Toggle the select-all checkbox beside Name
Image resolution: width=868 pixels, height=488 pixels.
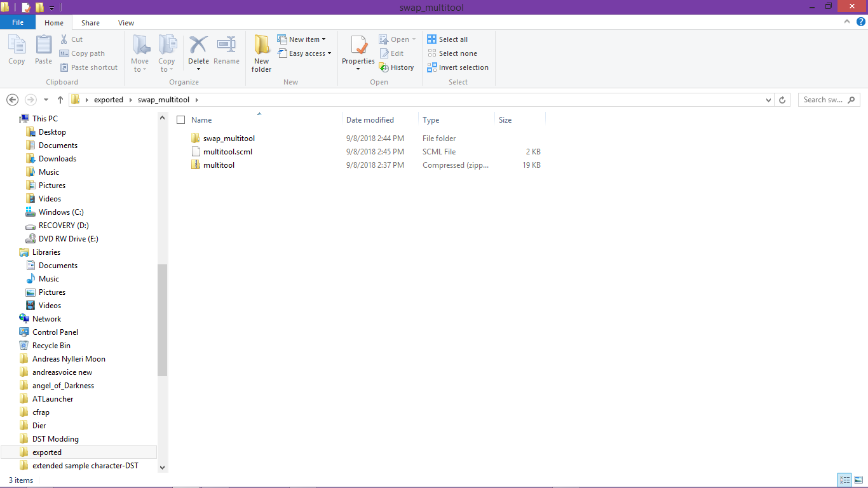181,120
